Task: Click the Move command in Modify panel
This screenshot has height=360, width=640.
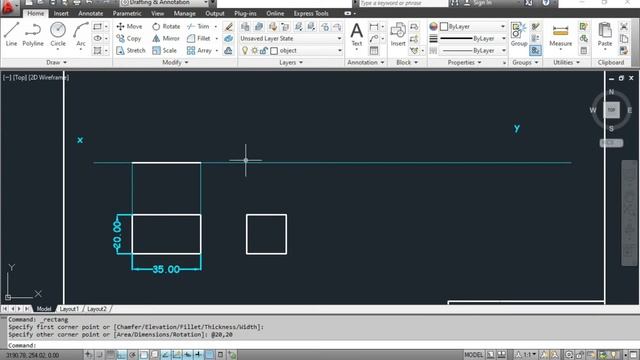Action: 129,27
